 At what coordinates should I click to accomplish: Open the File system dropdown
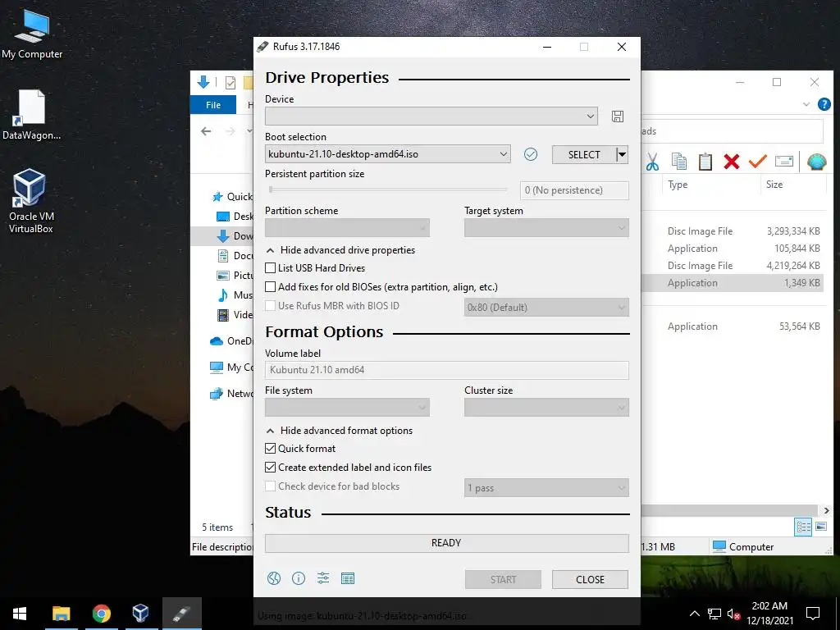[347, 407]
